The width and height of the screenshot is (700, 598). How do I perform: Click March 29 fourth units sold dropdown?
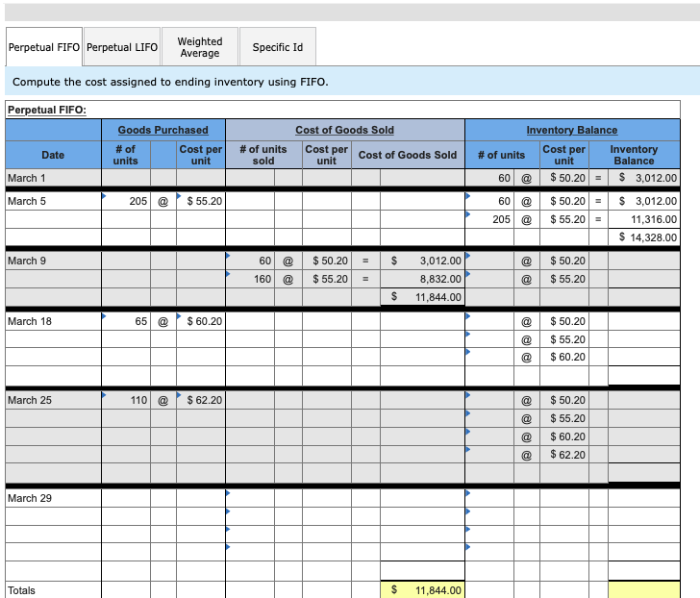click(x=250, y=552)
